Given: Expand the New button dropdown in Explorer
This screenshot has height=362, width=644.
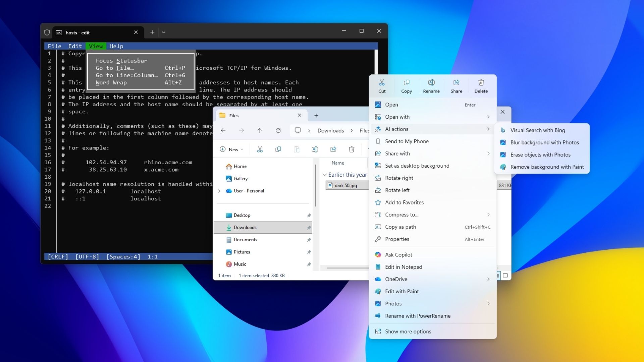Looking at the screenshot, I should click(242, 149).
